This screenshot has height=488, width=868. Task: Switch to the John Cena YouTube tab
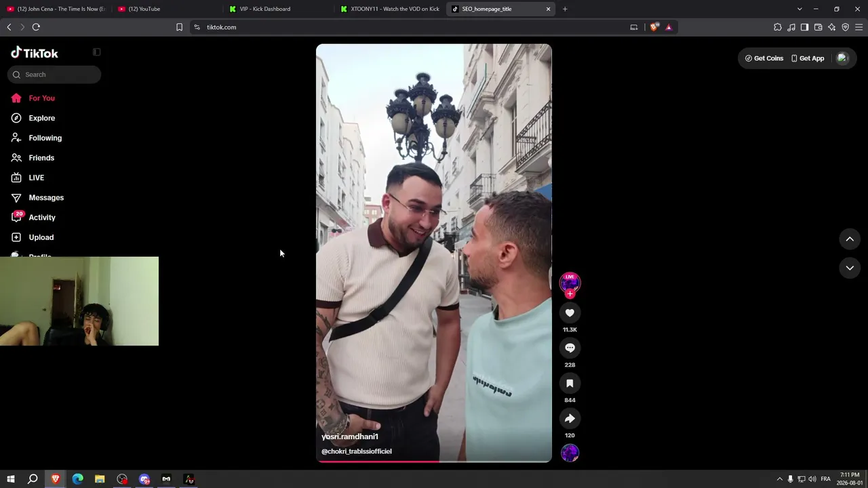pos(56,9)
